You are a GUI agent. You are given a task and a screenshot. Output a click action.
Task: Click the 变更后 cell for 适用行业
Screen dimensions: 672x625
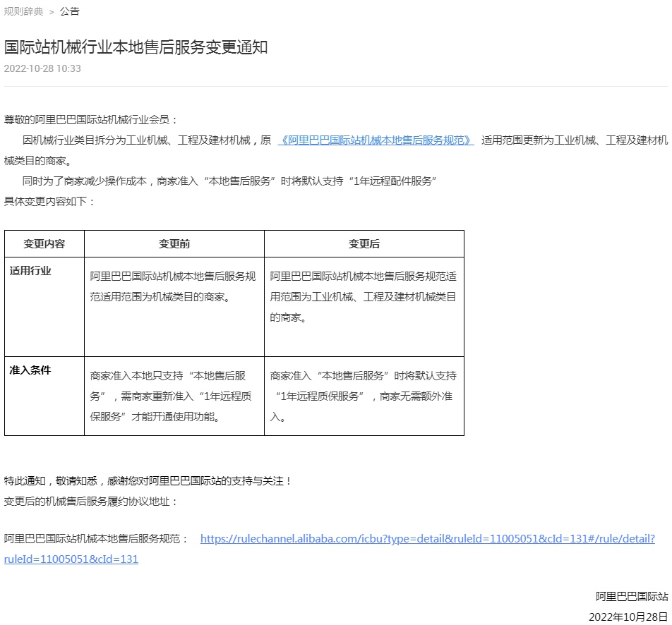click(364, 307)
